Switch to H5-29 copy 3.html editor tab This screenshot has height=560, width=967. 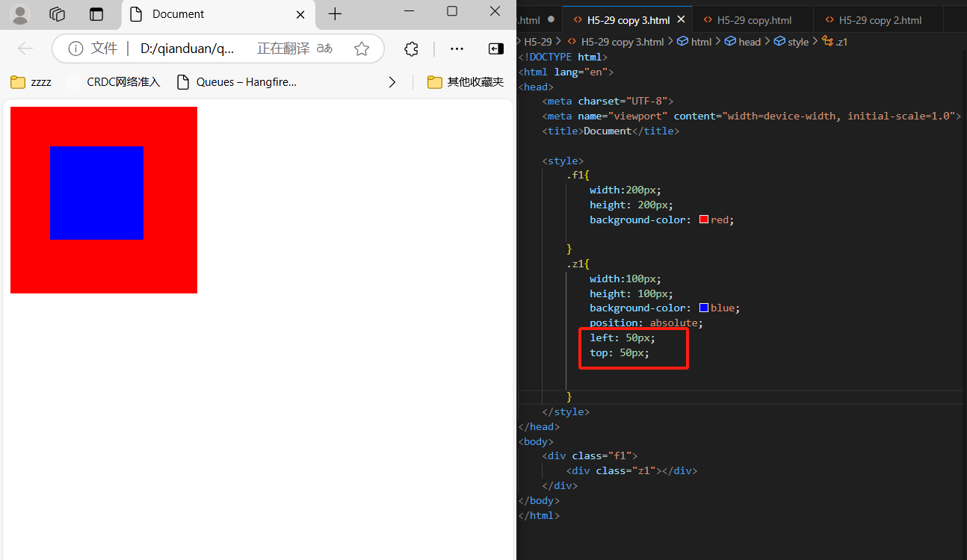coord(628,20)
